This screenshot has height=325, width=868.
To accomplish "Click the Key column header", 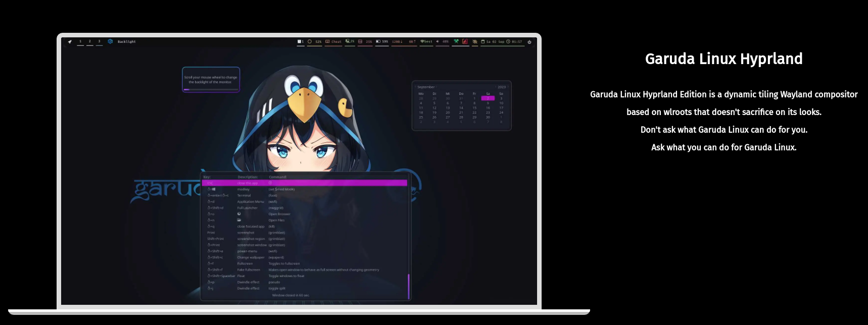I will pyautogui.click(x=207, y=177).
